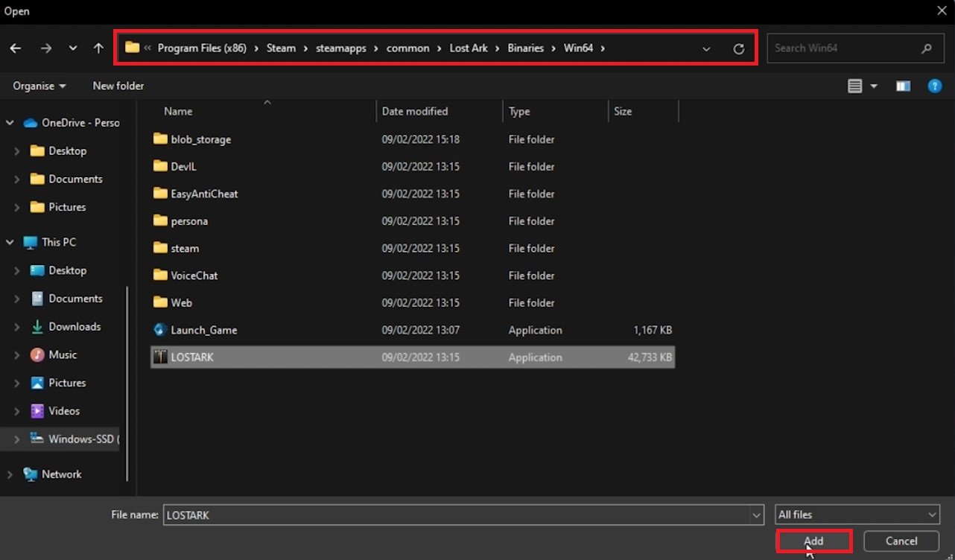Viewport: 955px width, 560px height.
Task: Click the search magnifier icon
Action: point(927,48)
